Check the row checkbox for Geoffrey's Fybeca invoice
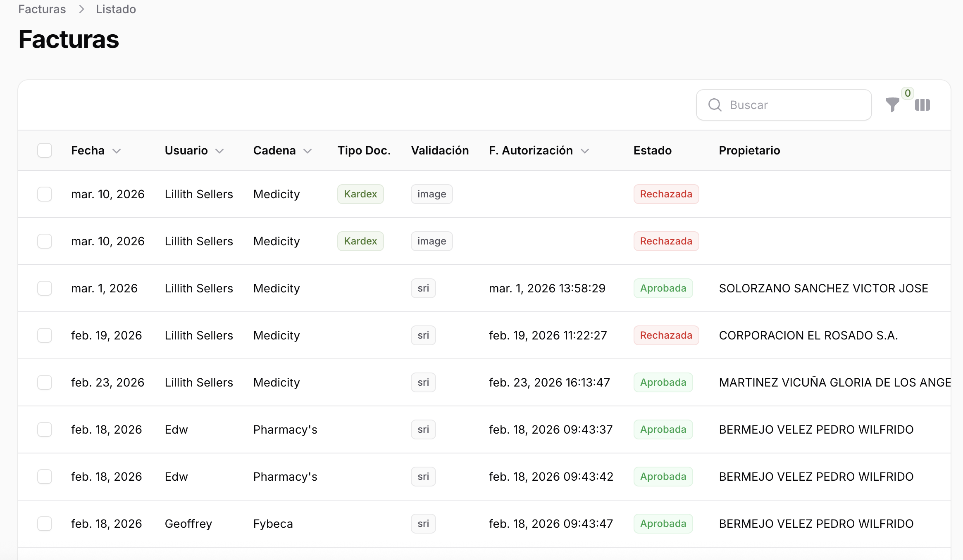Image resolution: width=963 pixels, height=560 pixels. pos(44,523)
